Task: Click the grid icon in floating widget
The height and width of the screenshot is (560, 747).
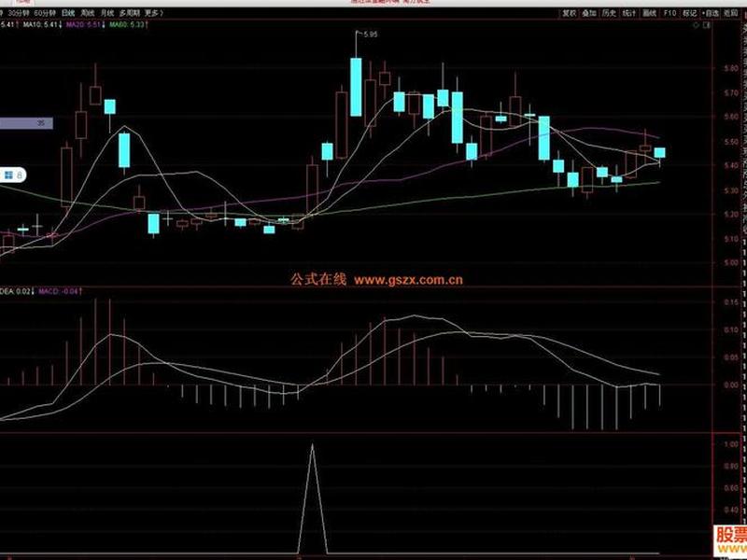Action: click(8, 175)
